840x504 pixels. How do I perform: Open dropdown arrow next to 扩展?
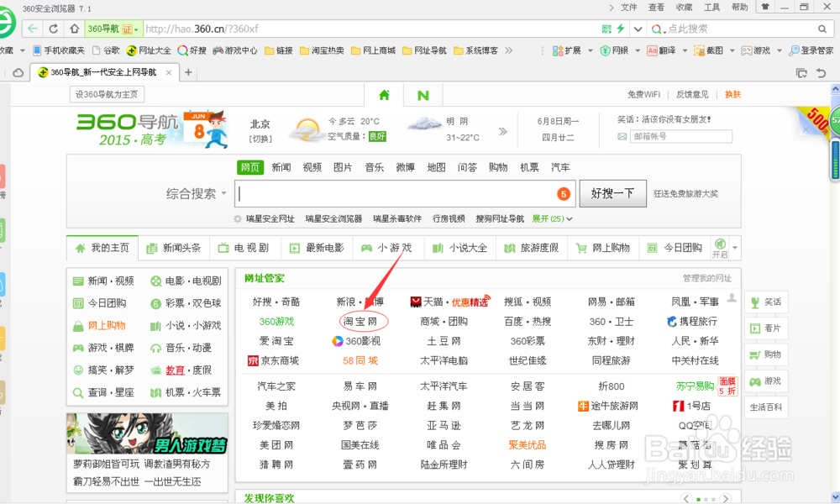tap(591, 50)
